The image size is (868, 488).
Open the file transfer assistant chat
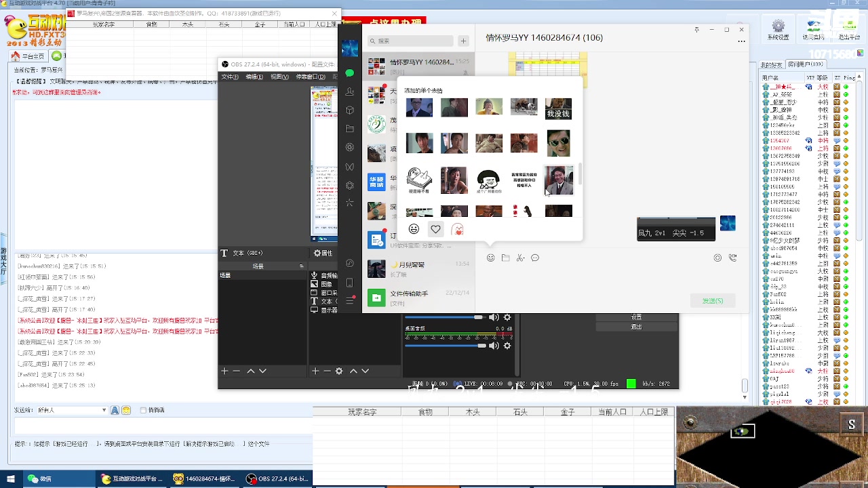[418, 298]
